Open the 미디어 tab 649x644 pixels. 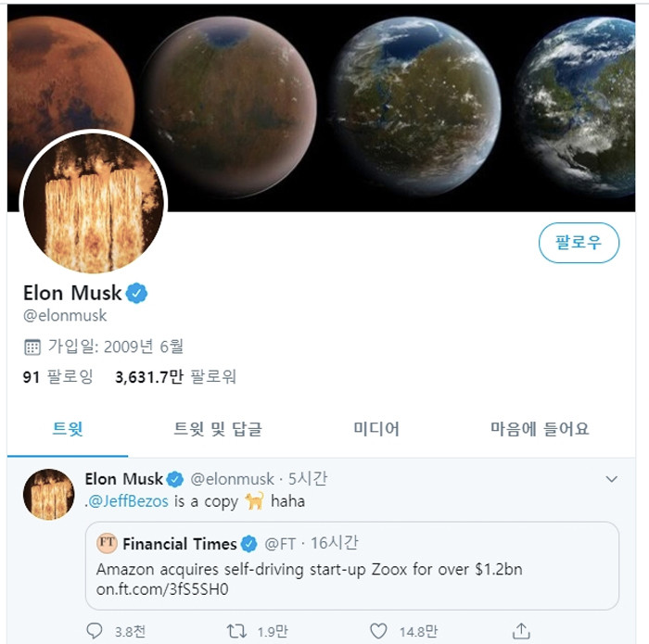coord(376,429)
